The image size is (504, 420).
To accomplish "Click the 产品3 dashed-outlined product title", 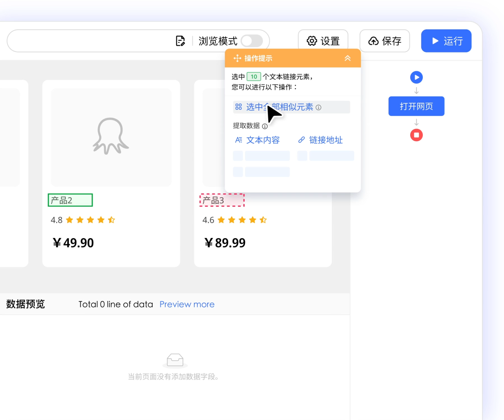I will pos(222,200).
